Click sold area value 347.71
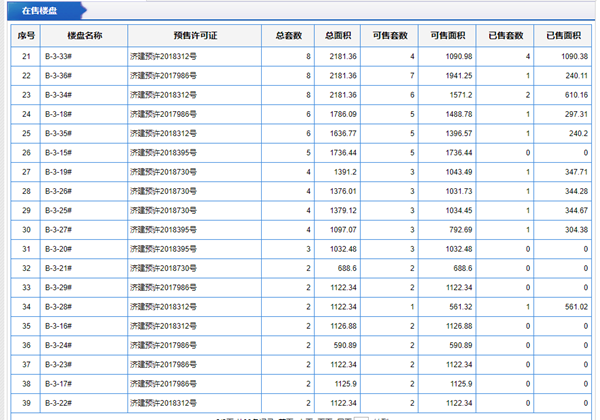 (x=576, y=172)
